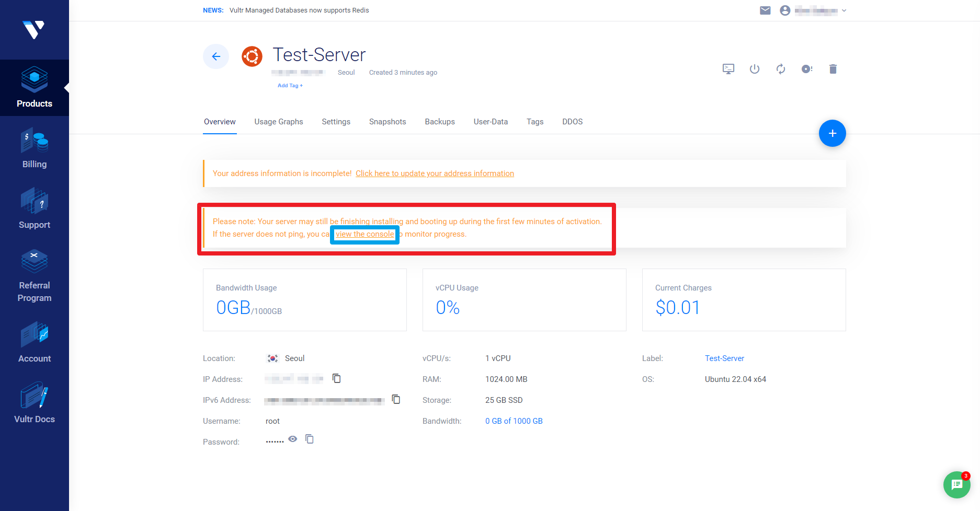The image size is (980, 511).
Task: Destroy the server using the trash icon
Action: [x=833, y=69]
